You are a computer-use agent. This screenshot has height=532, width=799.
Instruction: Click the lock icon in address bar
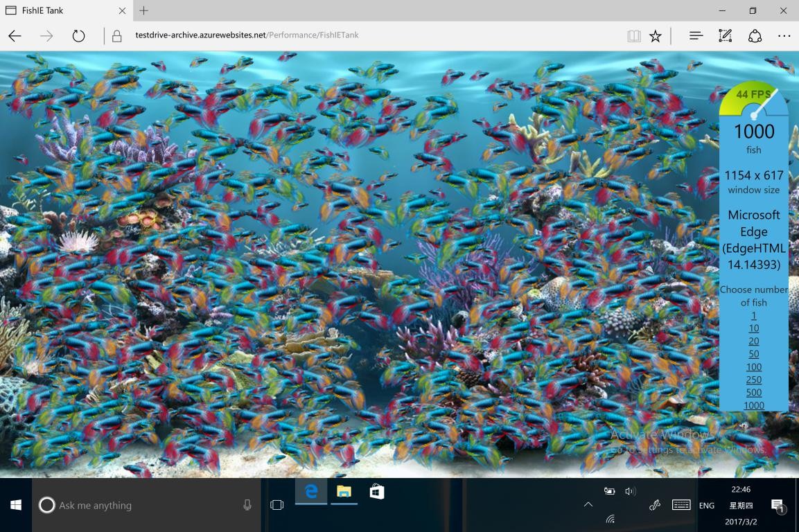pos(116,35)
